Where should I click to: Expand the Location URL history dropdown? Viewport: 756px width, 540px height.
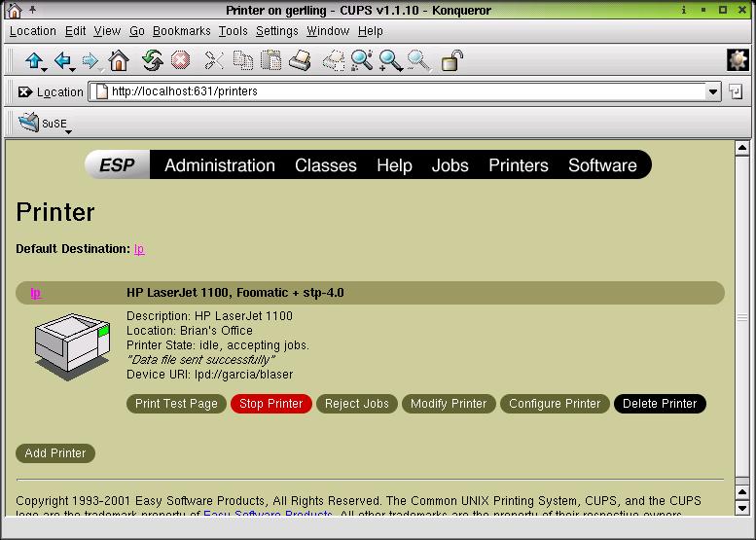pyautogui.click(x=713, y=92)
